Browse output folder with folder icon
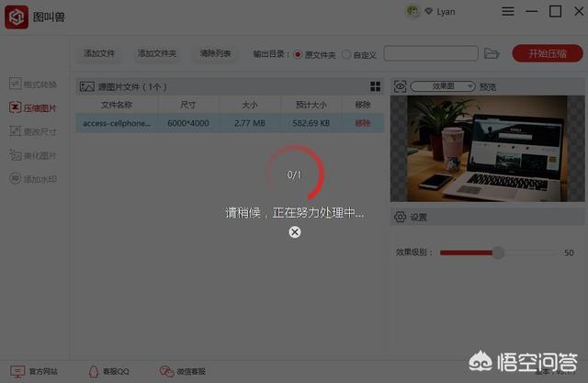This screenshot has height=383, width=588. pyautogui.click(x=492, y=54)
